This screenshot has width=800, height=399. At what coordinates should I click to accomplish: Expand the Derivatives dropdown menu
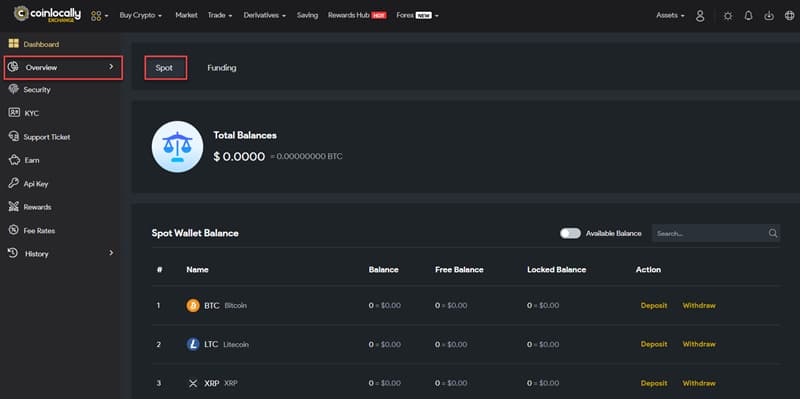coord(265,15)
